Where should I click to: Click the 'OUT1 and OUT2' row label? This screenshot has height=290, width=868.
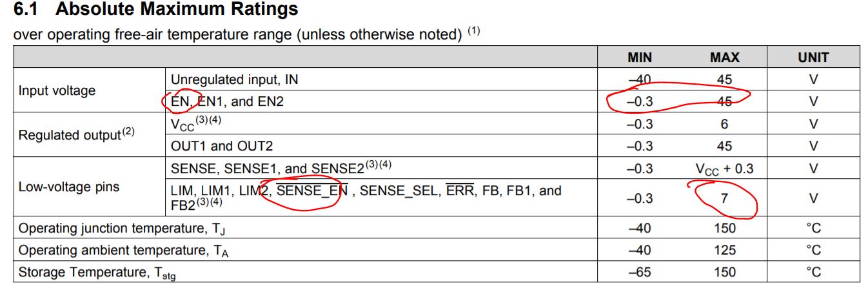click(221, 146)
